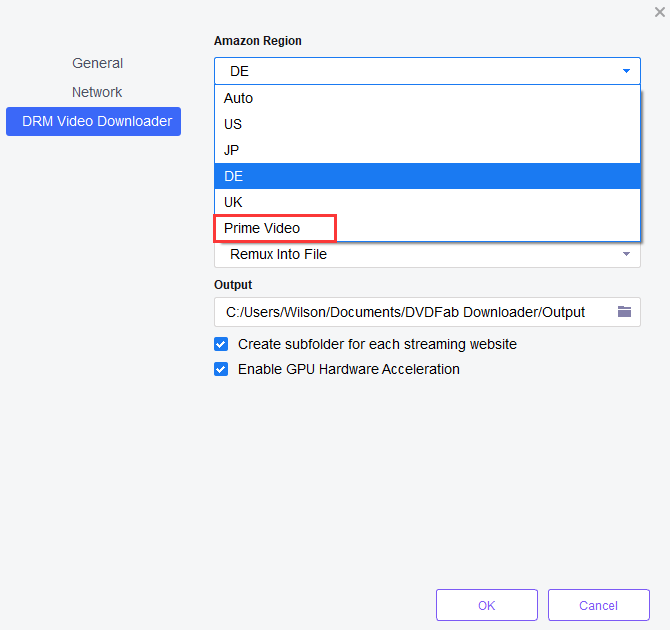
Task: Expand the Remux Into File dropdown
Action: (626, 255)
